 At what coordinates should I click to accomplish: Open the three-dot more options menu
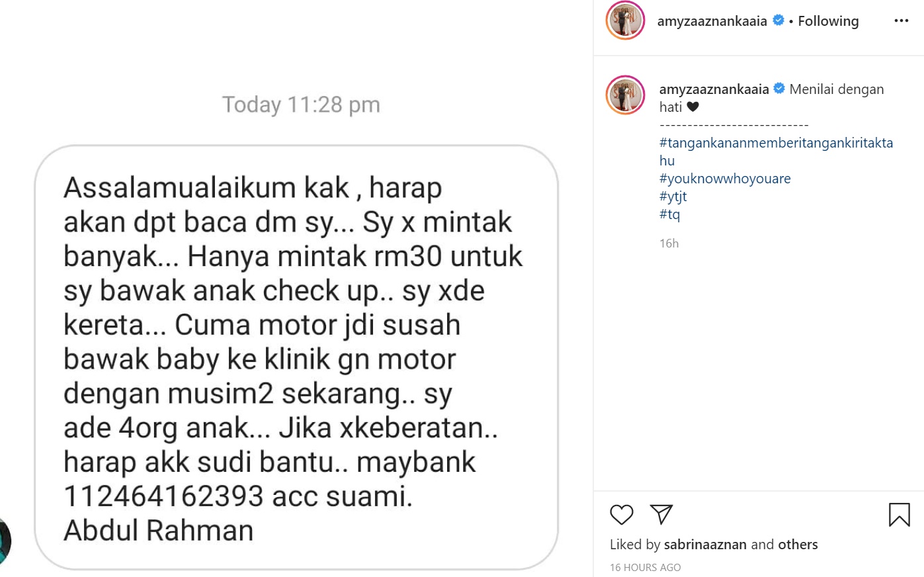(901, 21)
